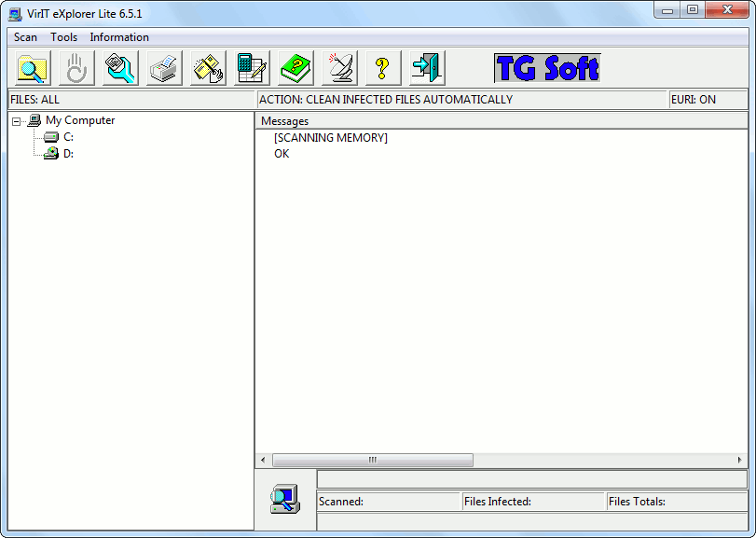Open settings via the wrench icon
Screen dimensions: 756x538
[x=120, y=68]
